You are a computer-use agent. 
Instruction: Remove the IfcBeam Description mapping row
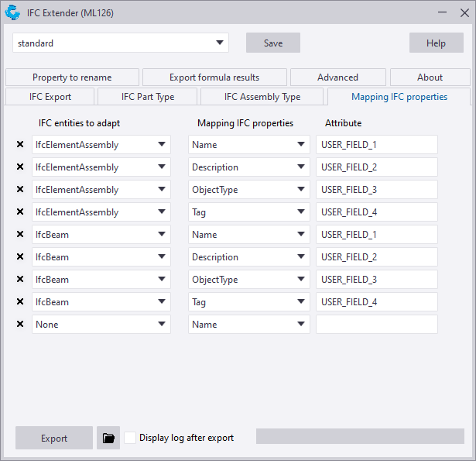pos(20,256)
